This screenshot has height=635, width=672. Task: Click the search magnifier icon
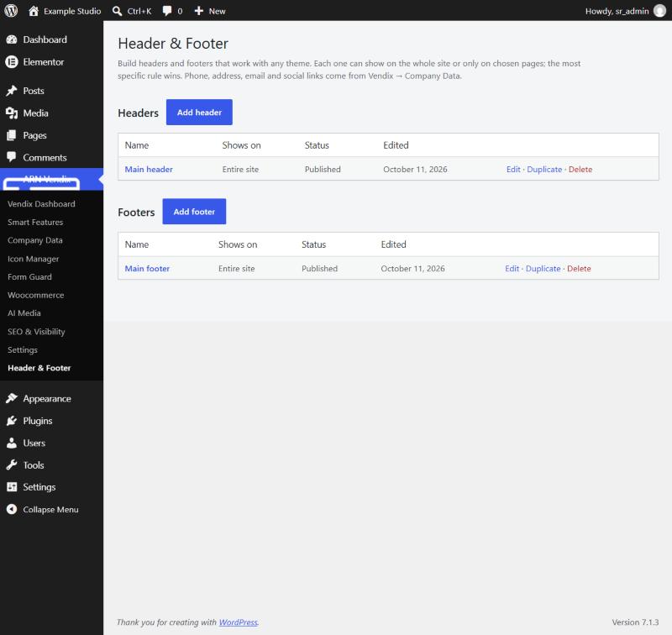pos(117,11)
